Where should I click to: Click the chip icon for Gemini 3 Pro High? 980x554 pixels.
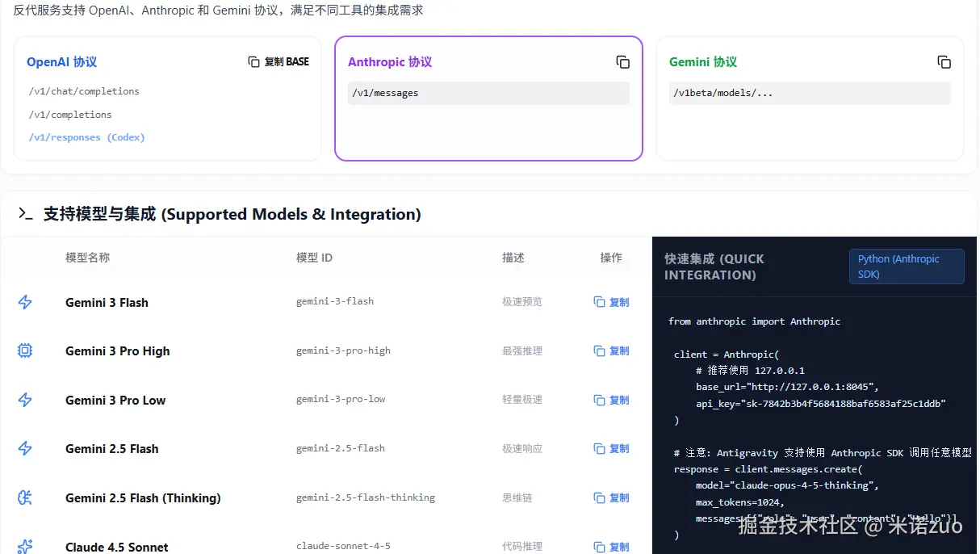(x=25, y=350)
